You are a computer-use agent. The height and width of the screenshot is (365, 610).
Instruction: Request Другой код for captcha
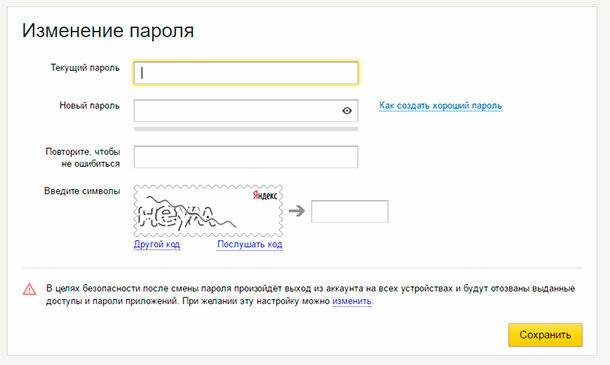pyautogui.click(x=157, y=244)
